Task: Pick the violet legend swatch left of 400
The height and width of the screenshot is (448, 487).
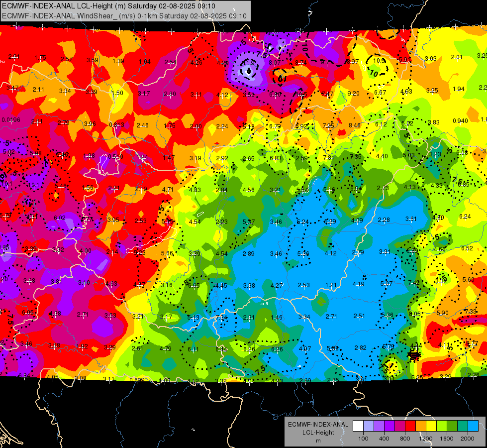Action: click(x=379, y=426)
